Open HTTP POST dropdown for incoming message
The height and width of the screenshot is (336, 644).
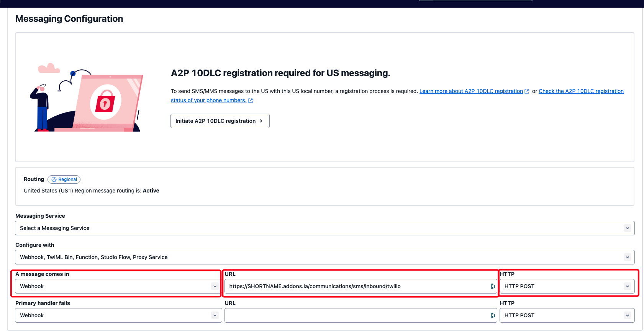pyautogui.click(x=567, y=286)
